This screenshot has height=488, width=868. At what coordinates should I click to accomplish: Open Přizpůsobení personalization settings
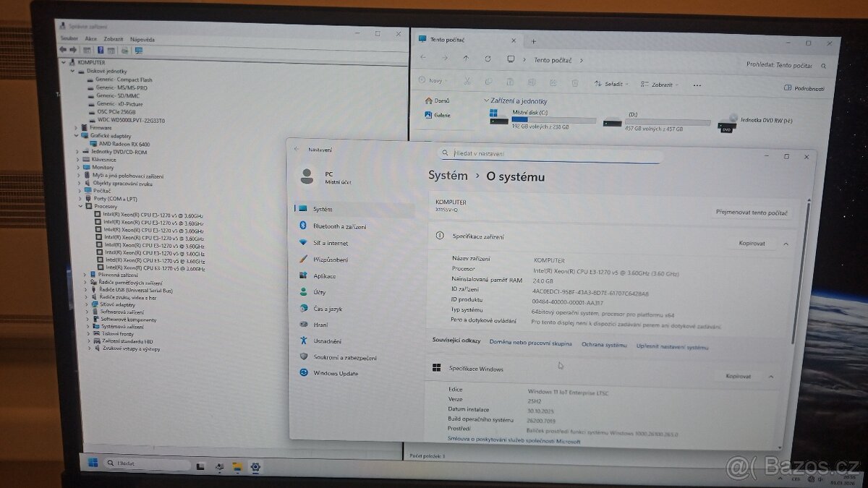click(331, 260)
